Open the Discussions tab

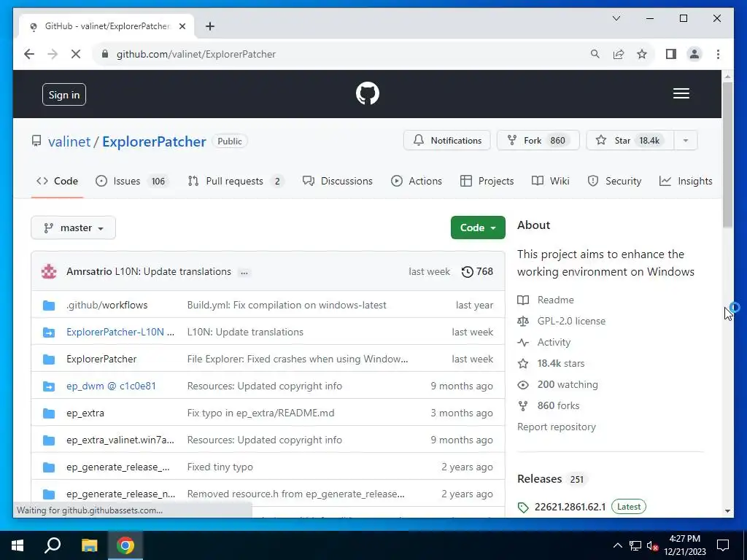click(338, 181)
